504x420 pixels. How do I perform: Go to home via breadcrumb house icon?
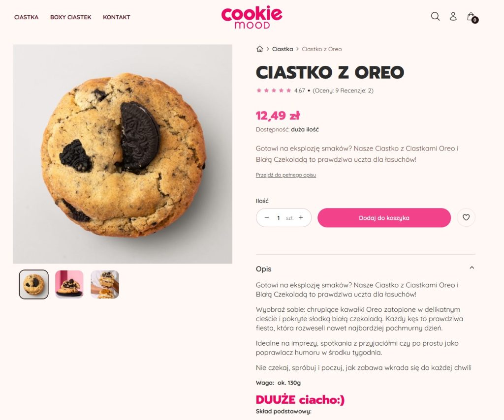click(x=260, y=49)
